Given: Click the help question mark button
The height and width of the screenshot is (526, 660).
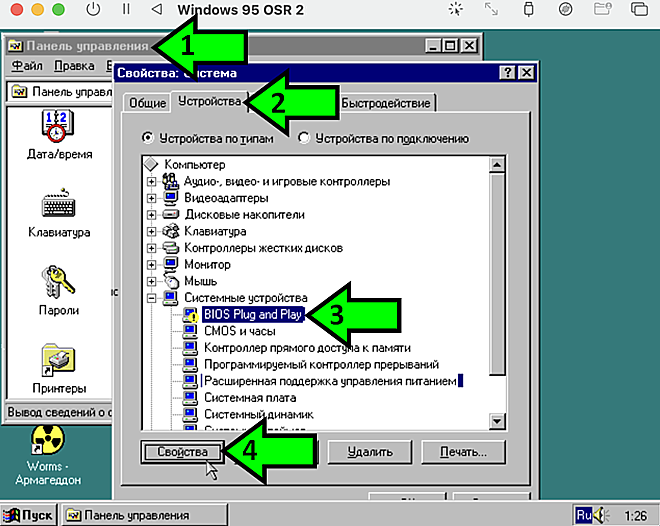Looking at the screenshot, I should click(507, 73).
